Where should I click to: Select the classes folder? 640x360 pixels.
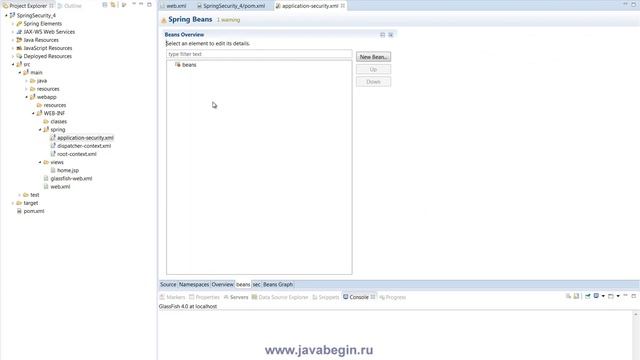coord(58,122)
